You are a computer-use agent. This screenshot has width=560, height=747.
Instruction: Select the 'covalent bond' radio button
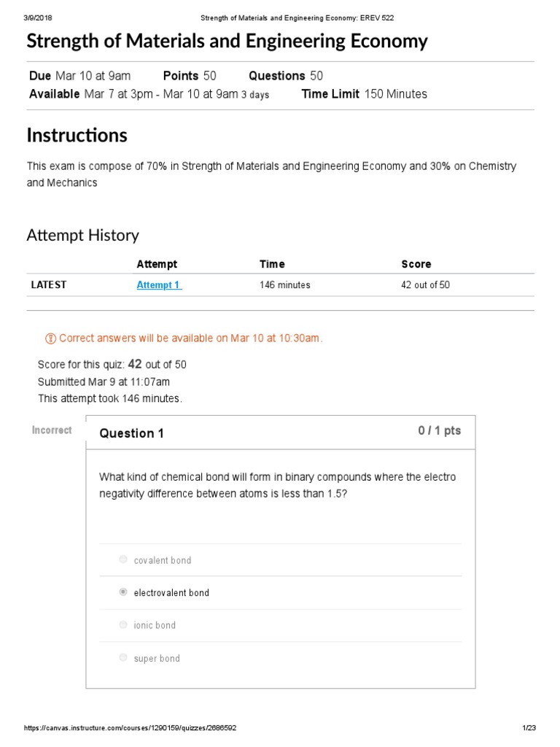(x=123, y=560)
